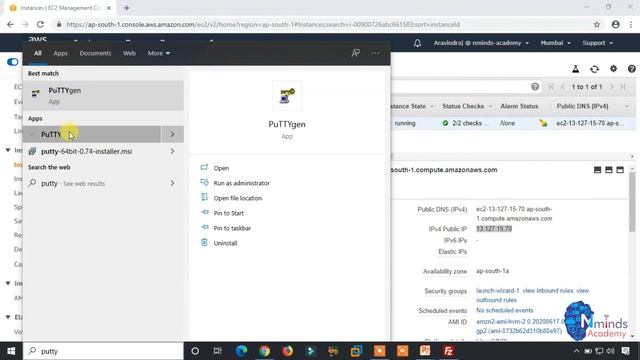The height and width of the screenshot is (360, 640).
Task: Click the view inbound rules link
Action: (548, 291)
